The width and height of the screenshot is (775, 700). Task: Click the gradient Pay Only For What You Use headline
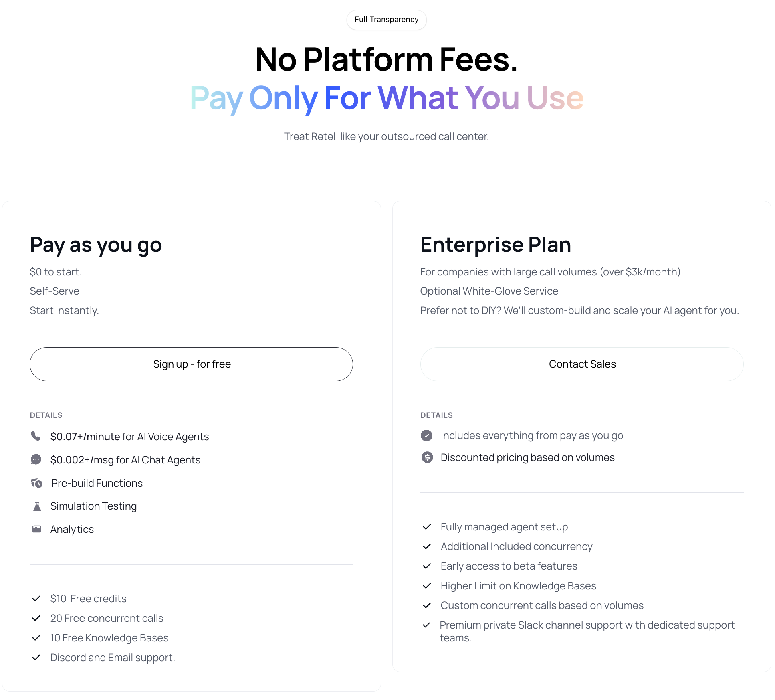(386, 98)
